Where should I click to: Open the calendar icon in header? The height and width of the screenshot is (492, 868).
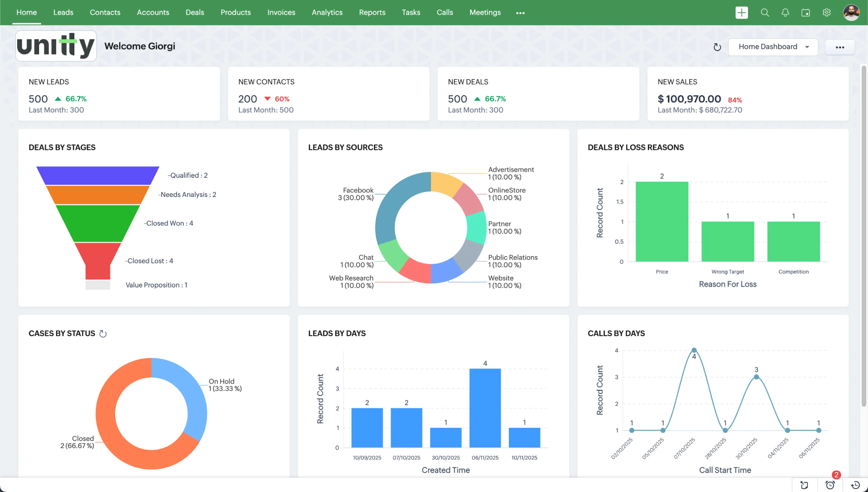pyautogui.click(x=806, y=13)
